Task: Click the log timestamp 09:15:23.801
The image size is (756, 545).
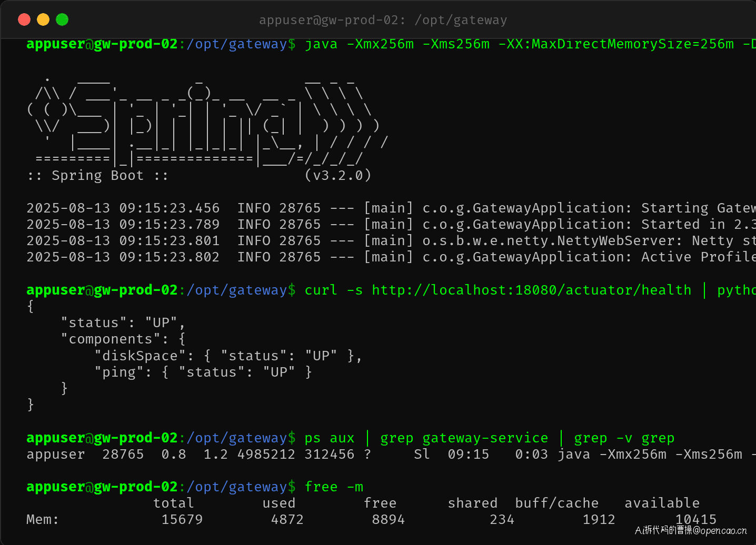Action: pyautogui.click(x=170, y=240)
